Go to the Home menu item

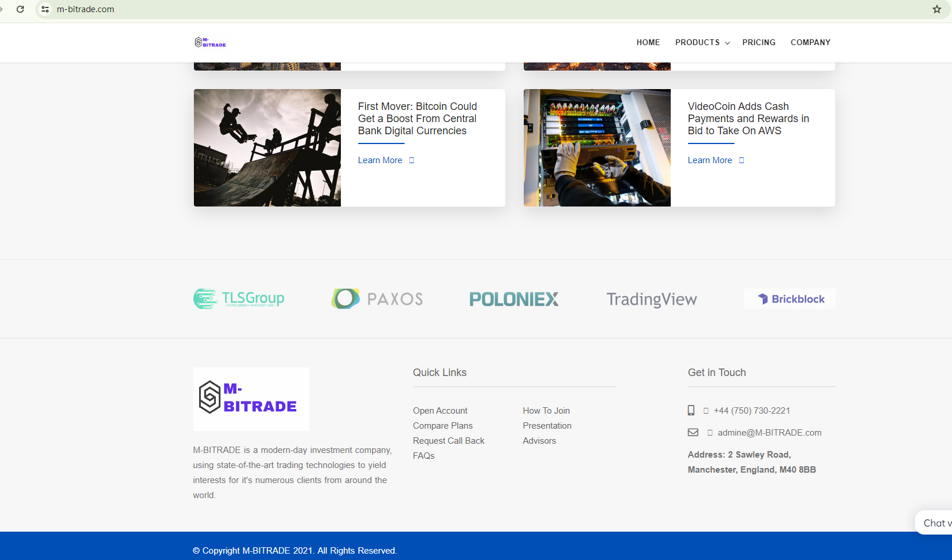point(648,42)
